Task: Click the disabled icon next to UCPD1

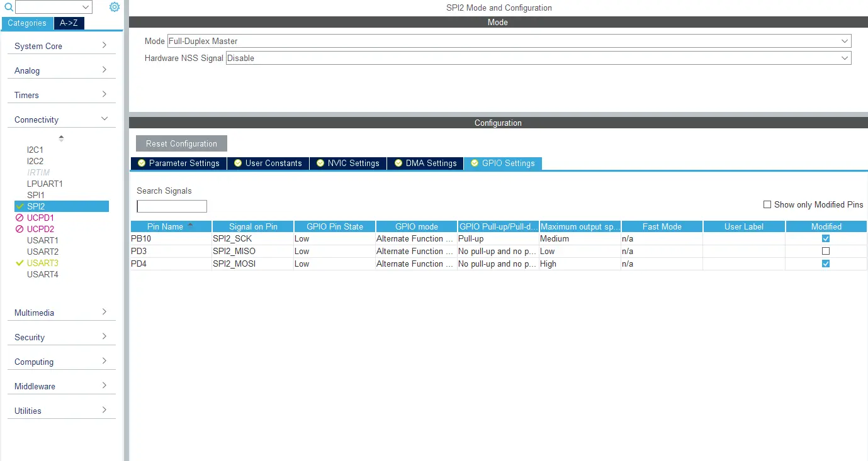Action: pos(20,218)
